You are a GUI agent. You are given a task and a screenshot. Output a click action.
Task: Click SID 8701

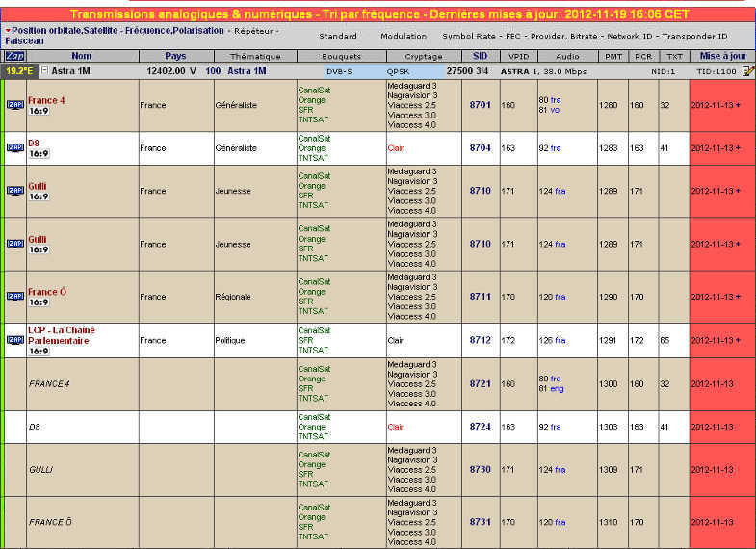click(x=481, y=105)
